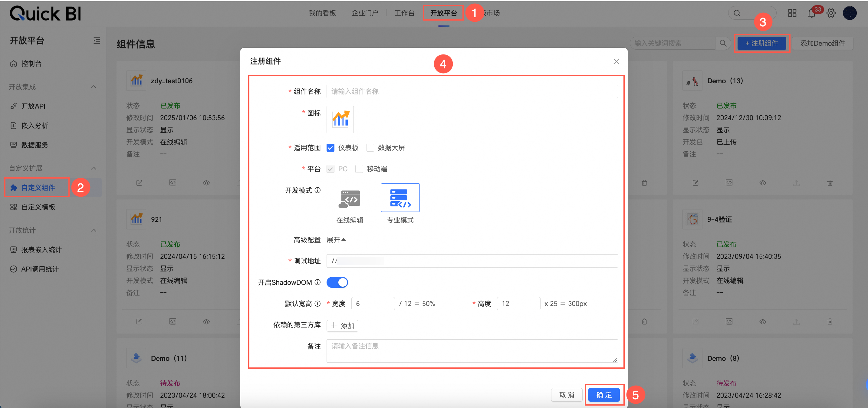
Task: Click the 确定 button
Action: click(604, 395)
